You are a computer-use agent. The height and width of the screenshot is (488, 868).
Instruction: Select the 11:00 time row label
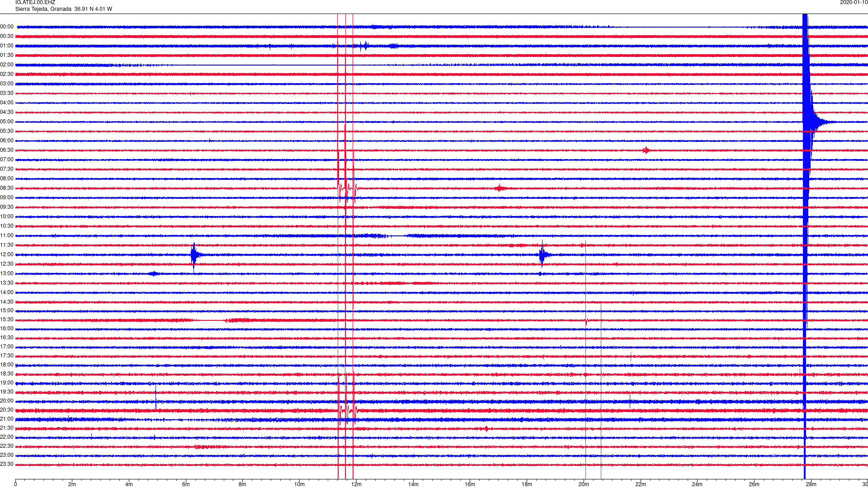(x=7, y=236)
